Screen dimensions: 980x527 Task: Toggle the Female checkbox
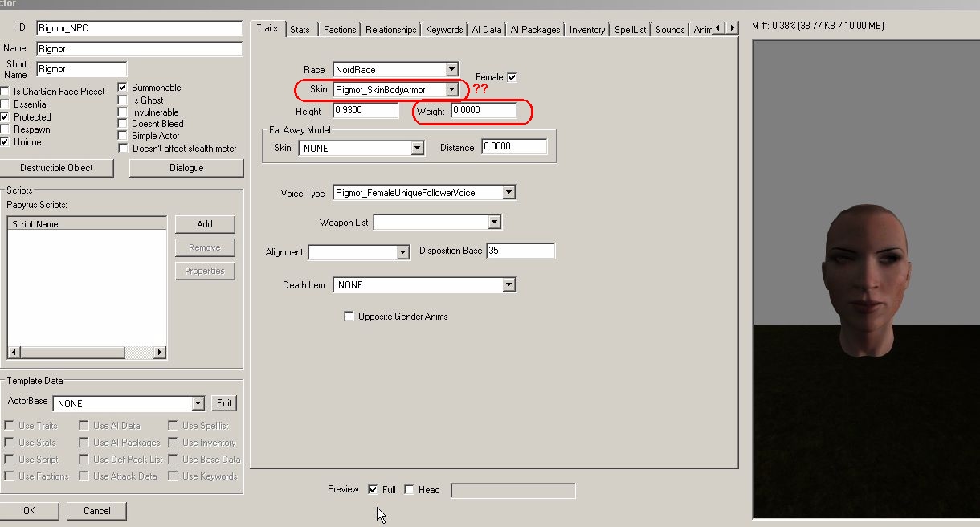tap(512, 77)
